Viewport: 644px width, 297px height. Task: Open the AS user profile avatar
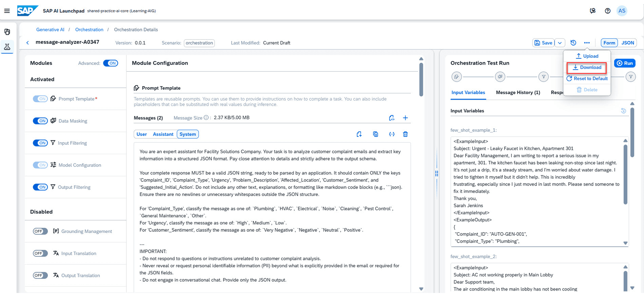coord(622,11)
